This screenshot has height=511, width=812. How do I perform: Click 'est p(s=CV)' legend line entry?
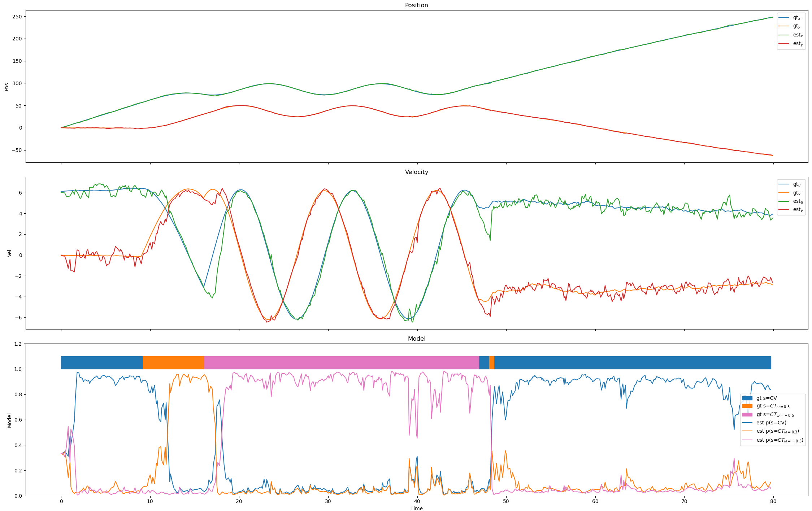pos(771,423)
